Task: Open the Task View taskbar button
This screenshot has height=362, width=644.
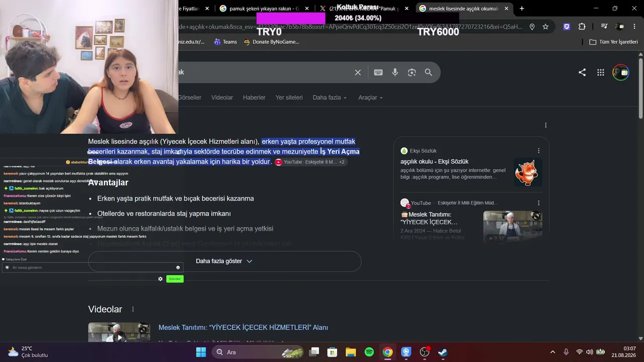Action: click(314, 352)
